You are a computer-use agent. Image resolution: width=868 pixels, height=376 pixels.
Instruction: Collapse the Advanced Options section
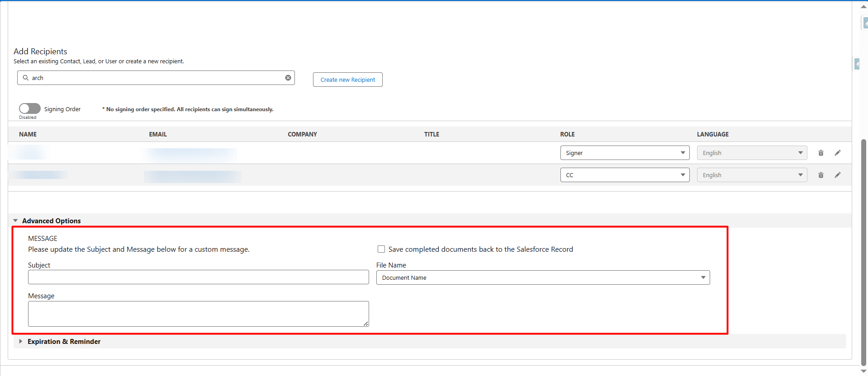16,221
